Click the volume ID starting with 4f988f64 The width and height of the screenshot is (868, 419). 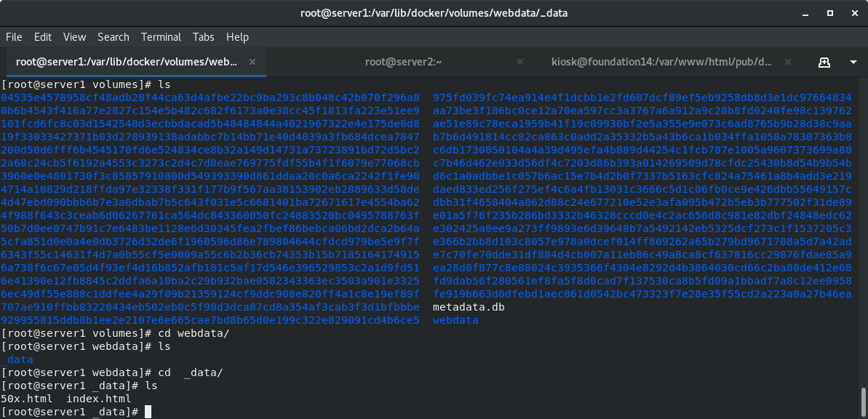[210, 215]
